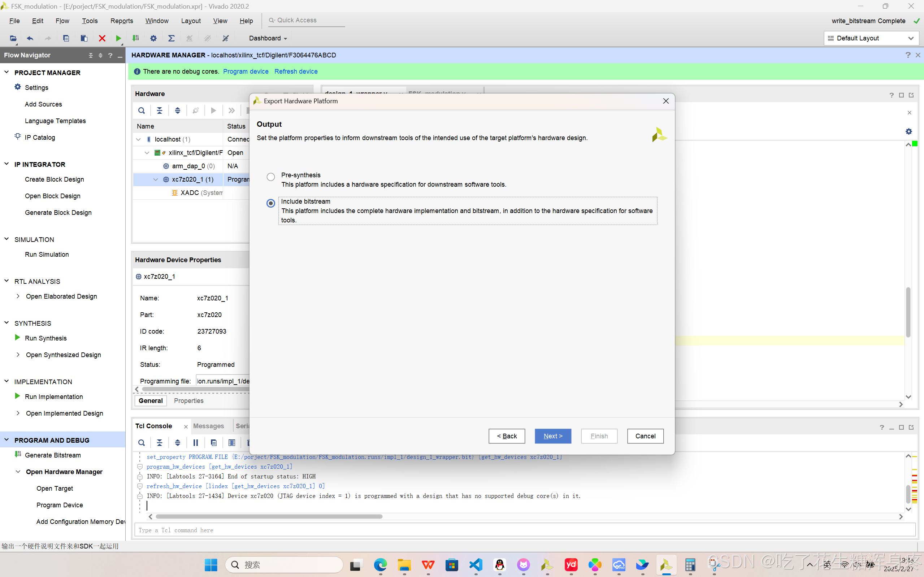Click the Flow Navigator collapse-all icon

click(x=91, y=55)
